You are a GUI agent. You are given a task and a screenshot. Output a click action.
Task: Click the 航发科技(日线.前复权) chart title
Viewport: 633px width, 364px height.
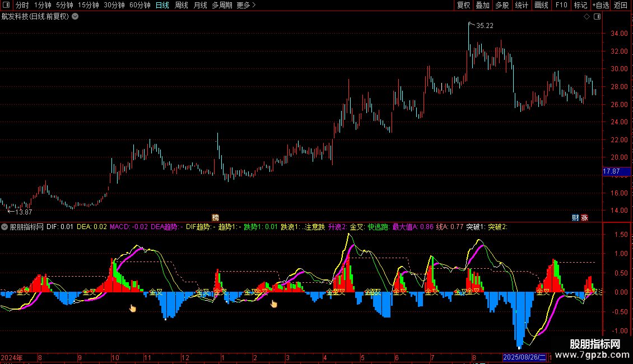click(x=35, y=17)
